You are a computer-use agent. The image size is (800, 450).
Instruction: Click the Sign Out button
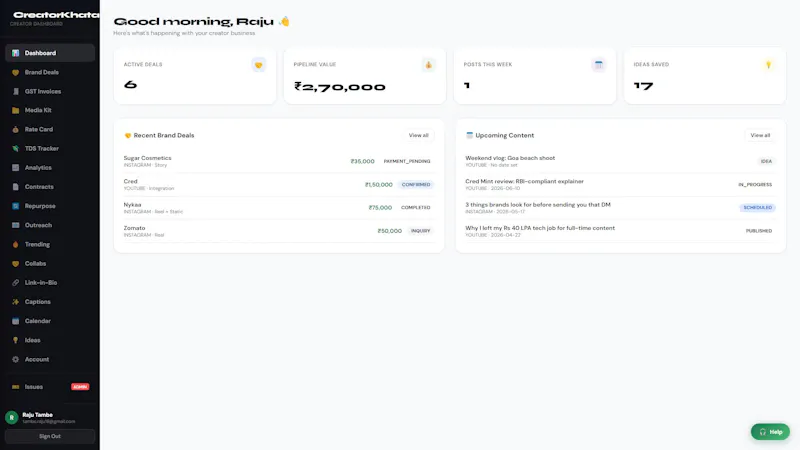(x=49, y=436)
